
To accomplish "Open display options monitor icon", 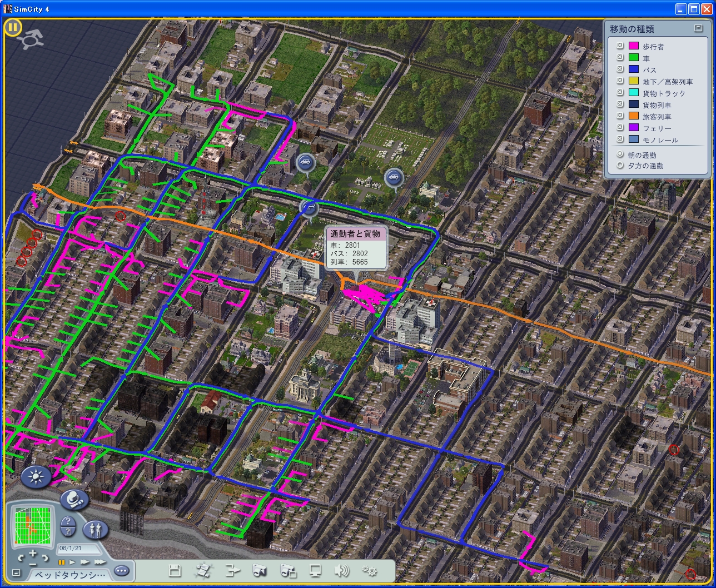I will [x=315, y=570].
